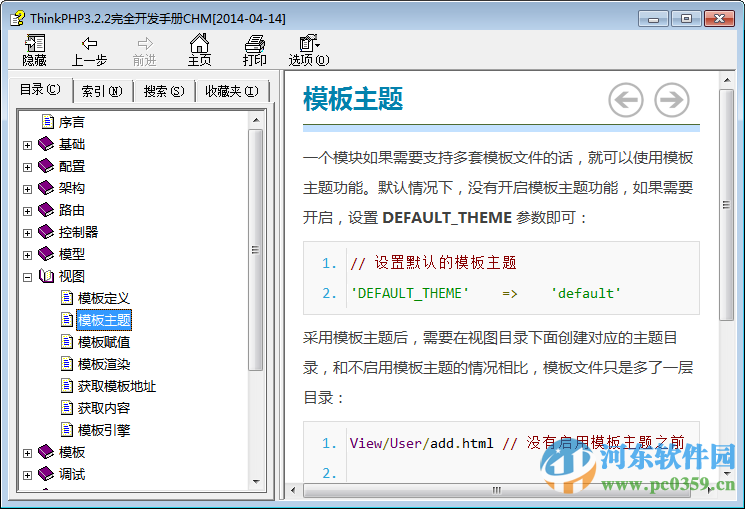Open the 模板赋值 topic

pyautogui.click(x=104, y=342)
